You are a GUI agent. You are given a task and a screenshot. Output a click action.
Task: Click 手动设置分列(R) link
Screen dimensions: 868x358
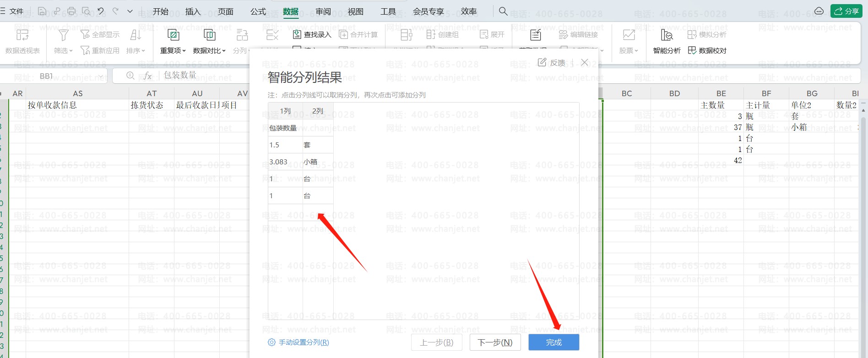pos(298,342)
